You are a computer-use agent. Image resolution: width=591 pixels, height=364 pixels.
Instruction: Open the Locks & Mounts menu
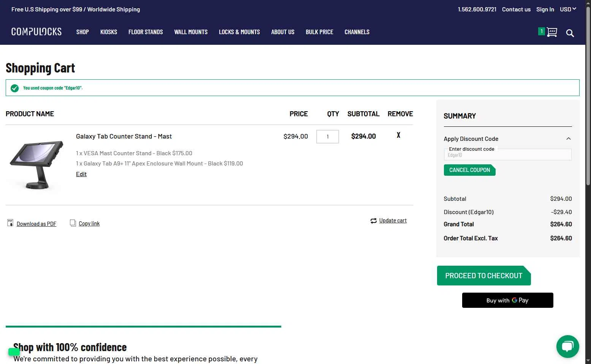239,32
